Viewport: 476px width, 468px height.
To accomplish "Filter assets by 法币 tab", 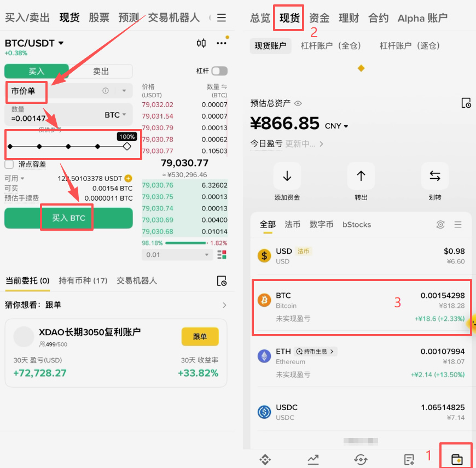I will tap(292, 225).
